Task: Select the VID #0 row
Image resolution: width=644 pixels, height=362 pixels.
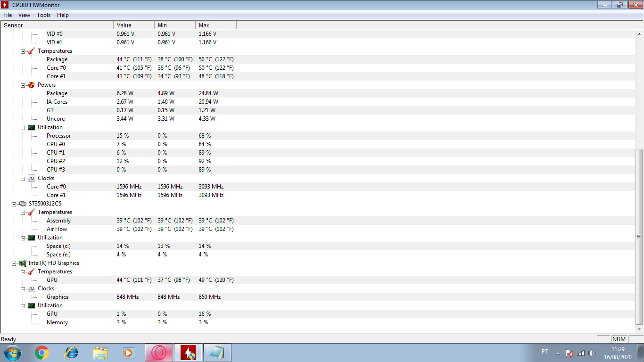Action: point(318,34)
